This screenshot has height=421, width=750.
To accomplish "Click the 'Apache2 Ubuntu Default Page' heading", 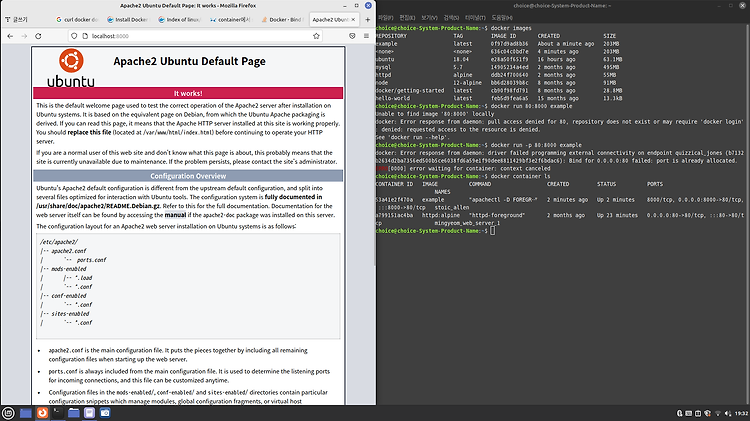I will pos(189,61).
